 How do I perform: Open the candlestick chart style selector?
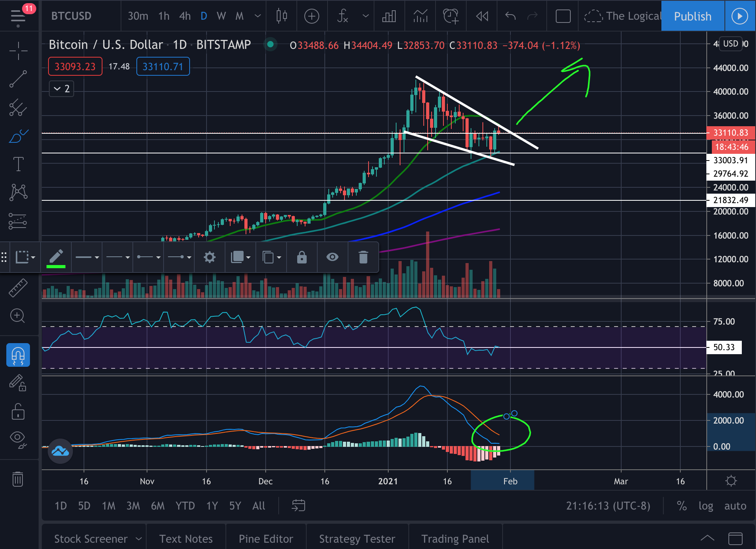(x=281, y=16)
